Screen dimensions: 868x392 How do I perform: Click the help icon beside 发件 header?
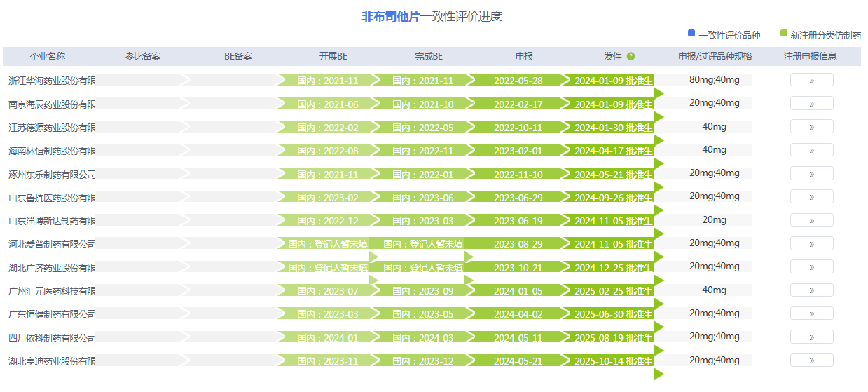(x=631, y=57)
